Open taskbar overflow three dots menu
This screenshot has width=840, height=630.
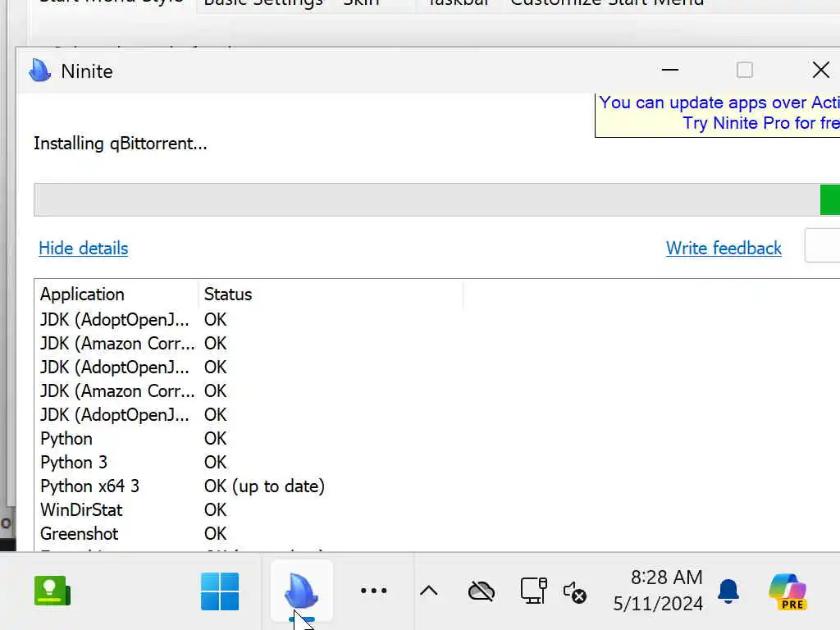point(373,591)
